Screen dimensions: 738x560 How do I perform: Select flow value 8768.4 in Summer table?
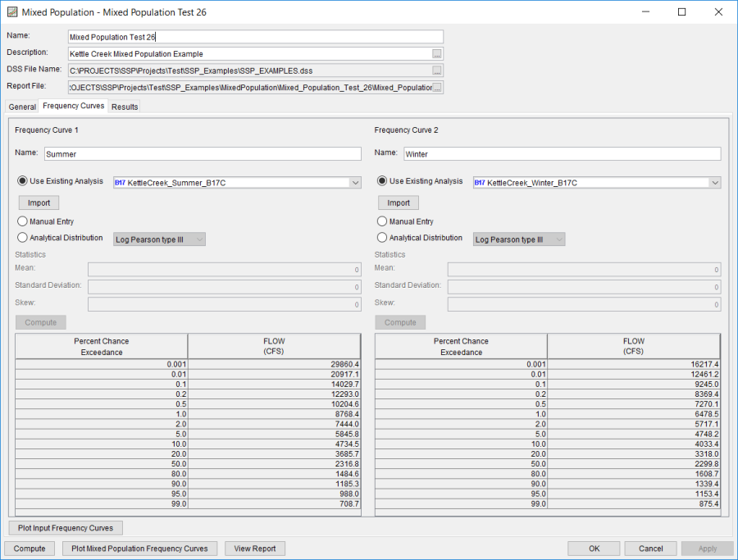[x=275, y=414]
